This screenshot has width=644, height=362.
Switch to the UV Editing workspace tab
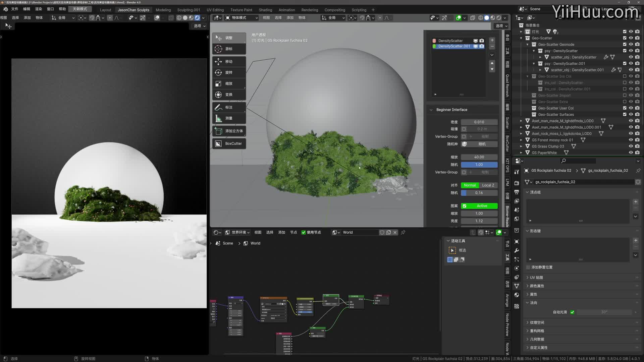click(215, 10)
